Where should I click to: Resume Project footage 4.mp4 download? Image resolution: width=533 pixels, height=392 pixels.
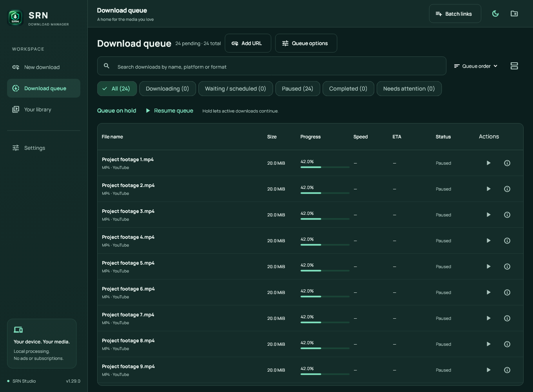pyautogui.click(x=488, y=241)
